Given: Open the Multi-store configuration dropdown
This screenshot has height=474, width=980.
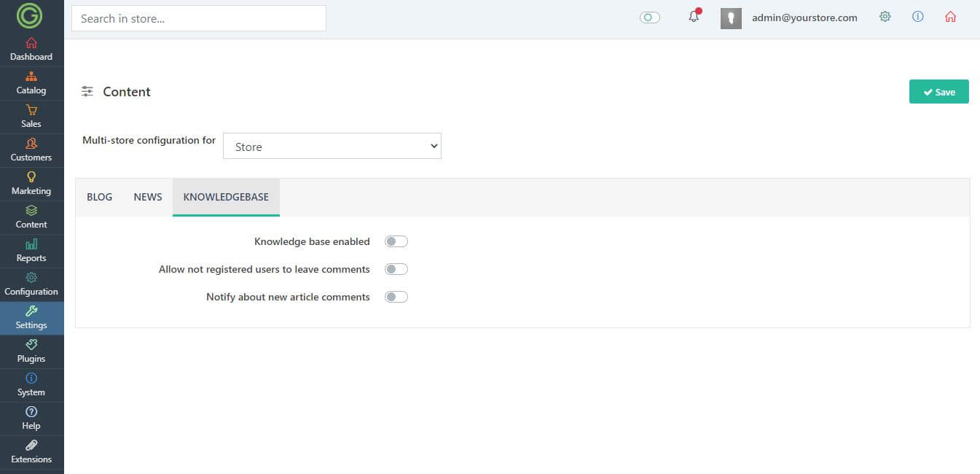Looking at the screenshot, I should point(332,146).
